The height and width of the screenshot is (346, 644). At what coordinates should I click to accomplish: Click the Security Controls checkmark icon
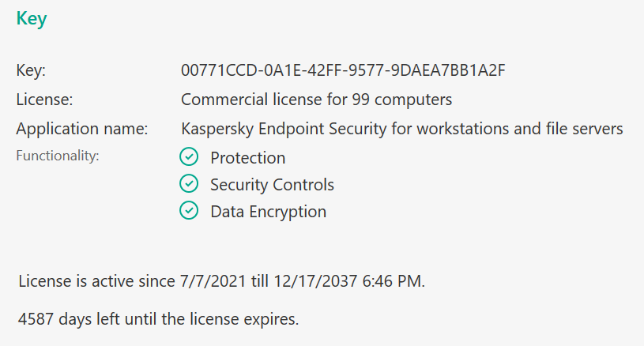(x=189, y=183)
